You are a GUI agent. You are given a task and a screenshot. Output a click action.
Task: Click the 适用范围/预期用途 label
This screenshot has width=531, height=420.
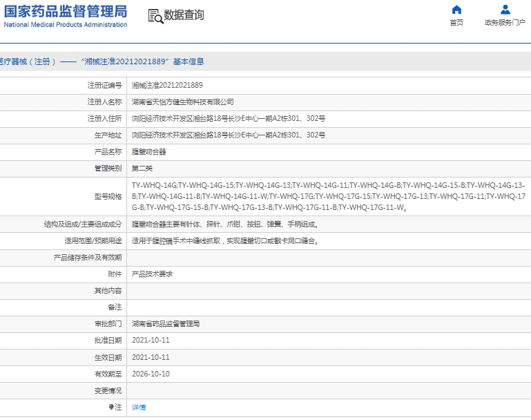click(93, 241)
